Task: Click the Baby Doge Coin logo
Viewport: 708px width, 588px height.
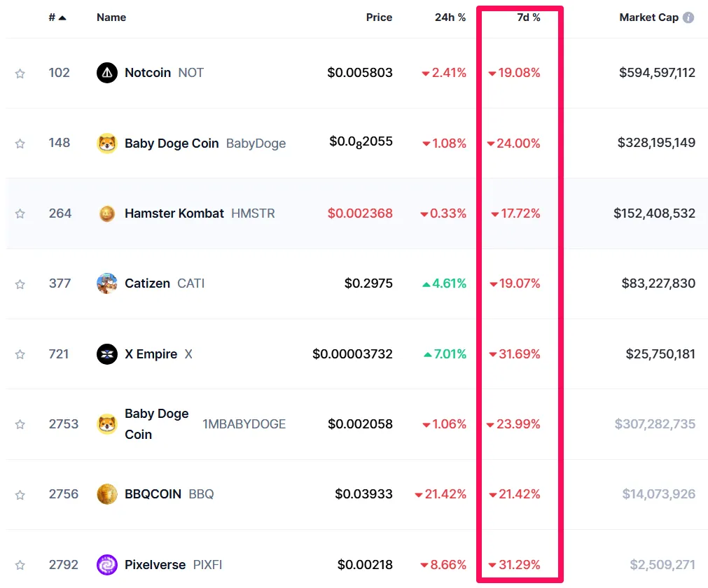Action: pos(106,143)
